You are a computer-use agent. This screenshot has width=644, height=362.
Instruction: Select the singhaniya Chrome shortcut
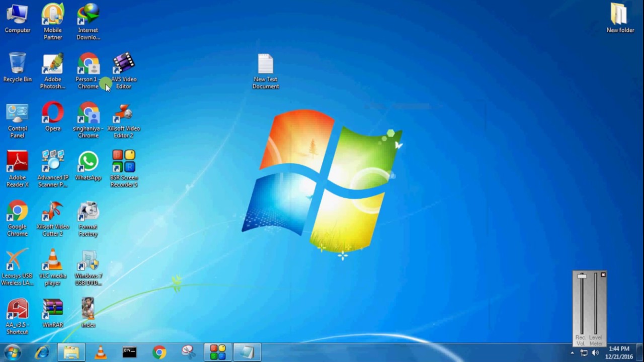pyautogui.click(x=88, y=120)
